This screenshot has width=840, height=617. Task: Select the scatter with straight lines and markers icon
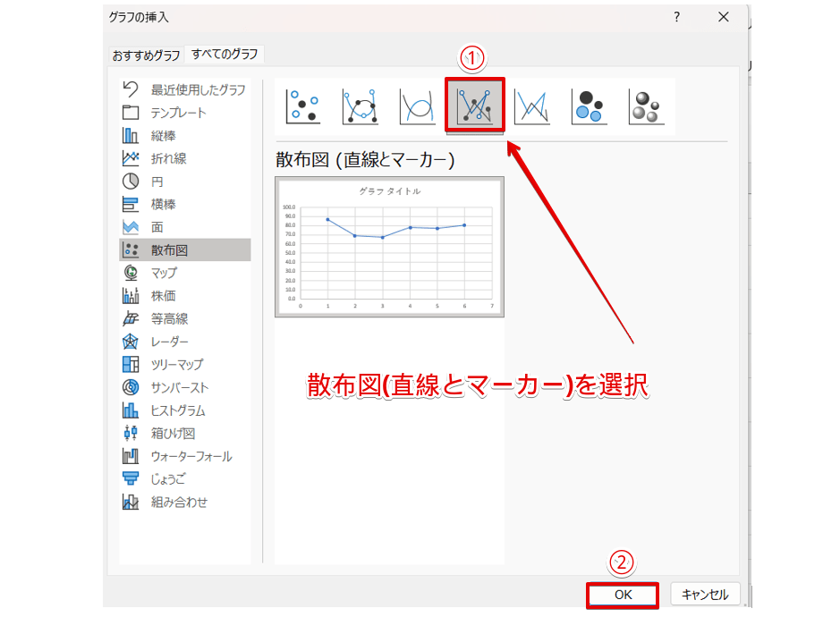coord(475,106)
